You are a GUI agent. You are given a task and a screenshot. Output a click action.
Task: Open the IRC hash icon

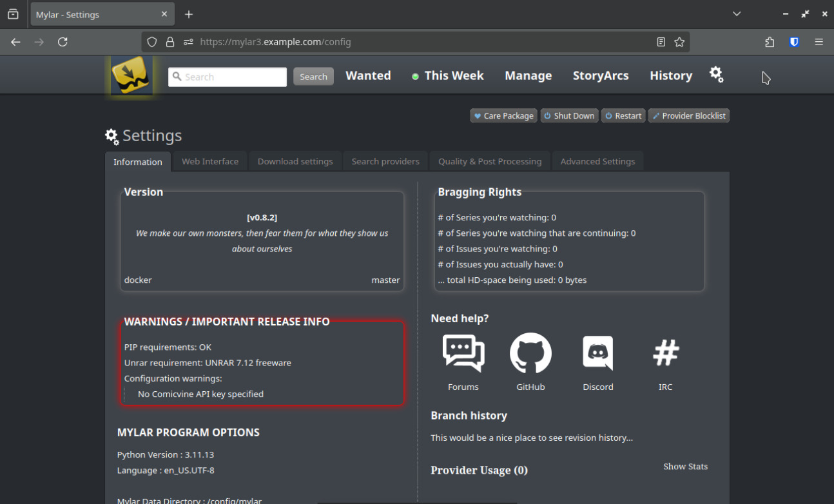(x=665, y=353)
